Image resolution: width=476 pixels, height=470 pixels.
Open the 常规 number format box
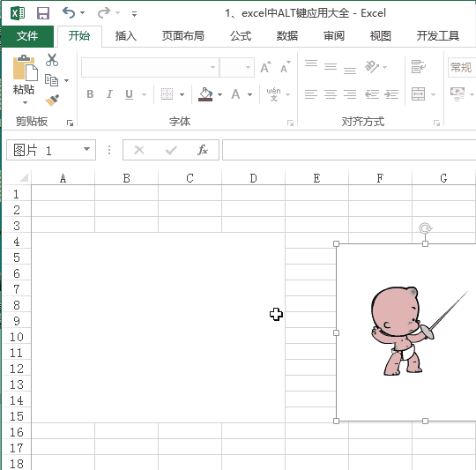point(462,67)
